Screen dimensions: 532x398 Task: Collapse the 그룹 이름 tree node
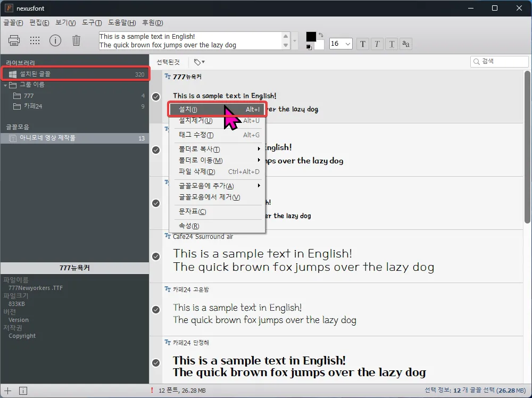pos(5,85)
